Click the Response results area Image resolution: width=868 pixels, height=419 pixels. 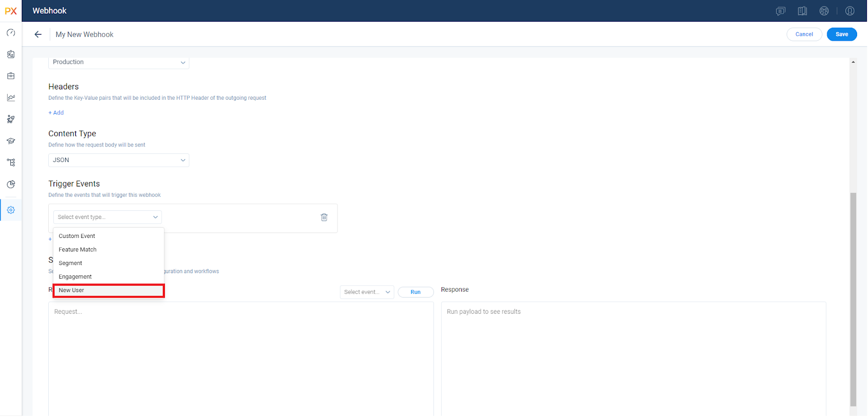(634, 359)
